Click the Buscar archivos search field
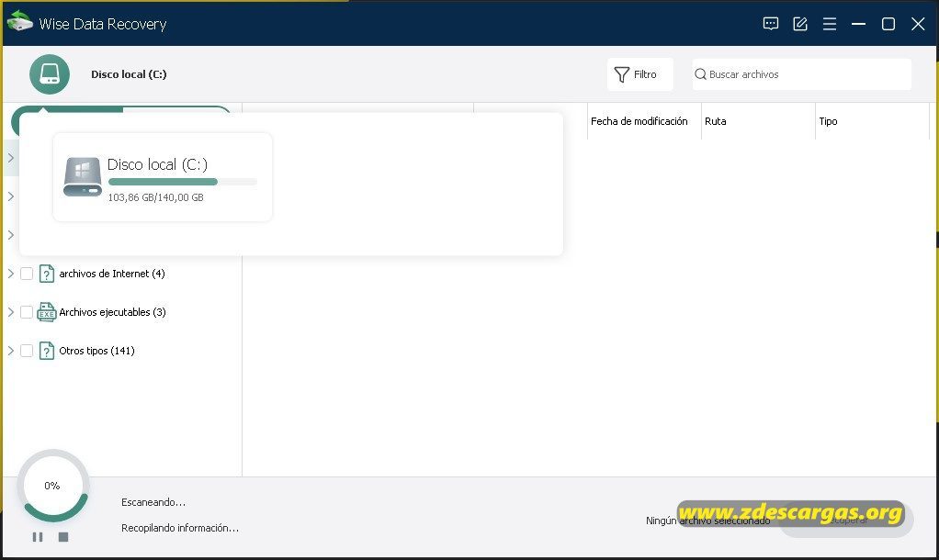The image size is (939, 560). click(802, 74)
